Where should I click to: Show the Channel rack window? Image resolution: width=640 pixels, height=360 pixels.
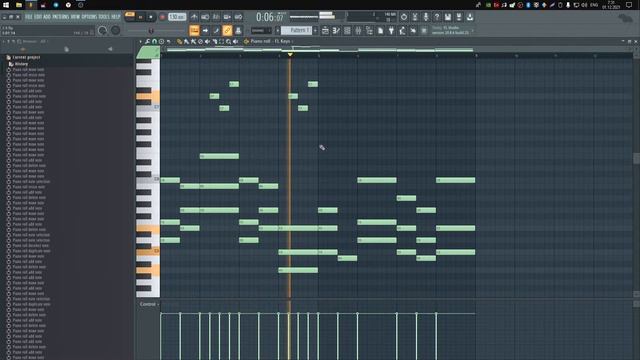pos(347,31)
